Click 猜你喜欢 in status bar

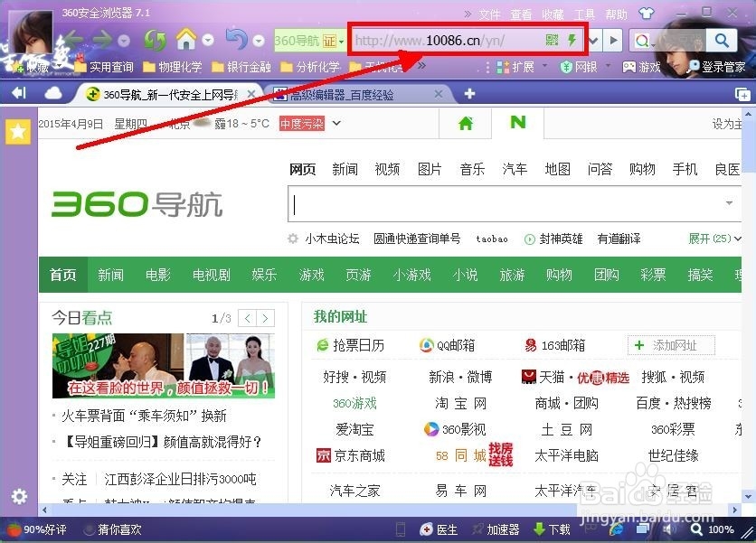(x=113, y=529)
